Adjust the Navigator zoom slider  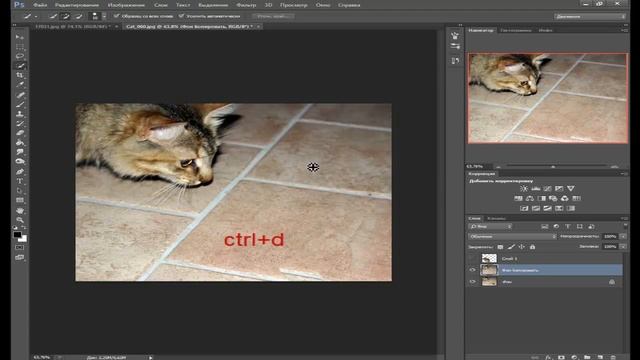tap(553, 167)
